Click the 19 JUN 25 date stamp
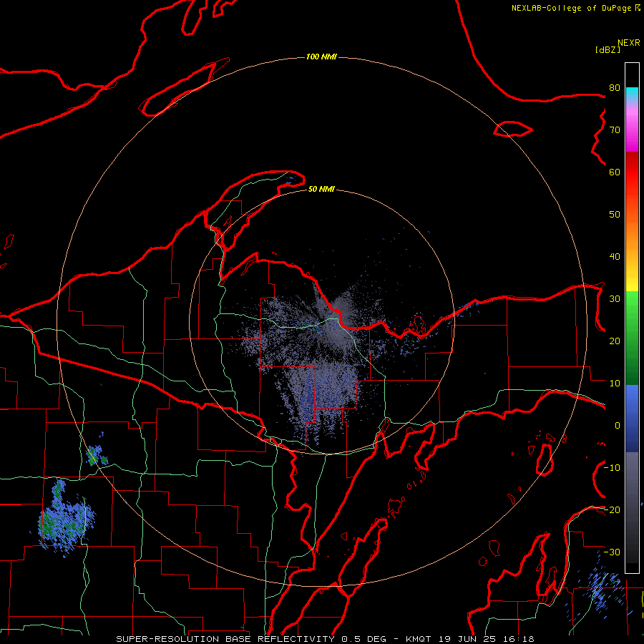 pyautogui.click(x=468, y=639)
